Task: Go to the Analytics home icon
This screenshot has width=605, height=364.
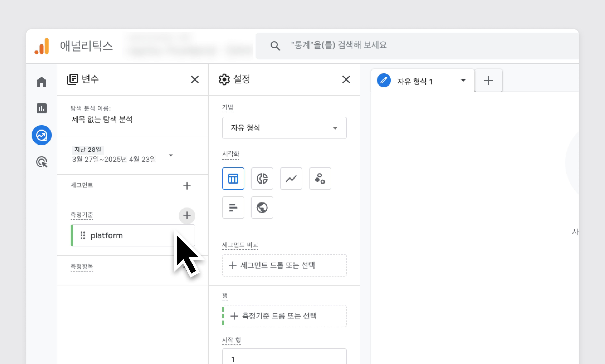Action: coord(41,82)
